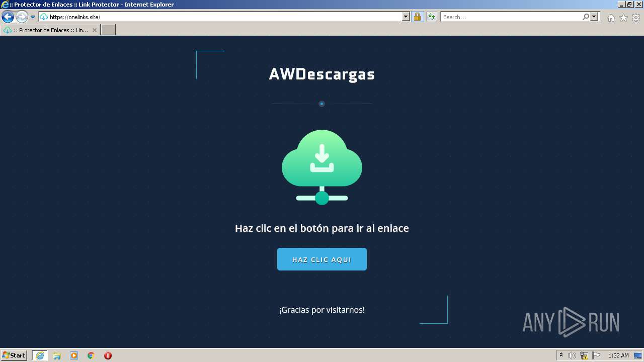Viewport: 644px width, 362px height.
Task: Click the browser Forward arrow button
Action: [22, 17]
